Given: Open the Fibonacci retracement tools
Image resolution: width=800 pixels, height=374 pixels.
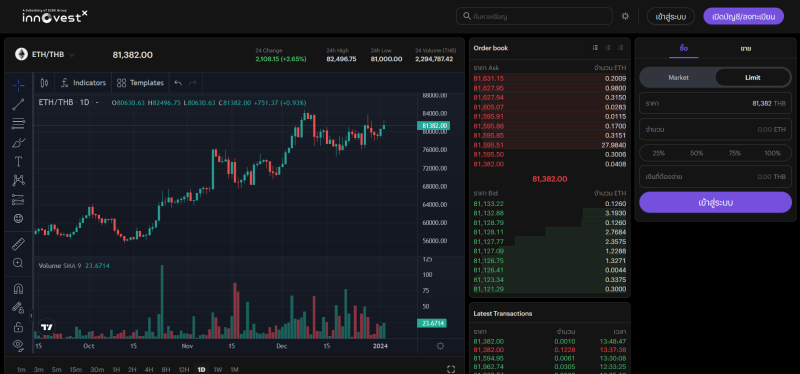Looking at the screenshot, I should [18, 123].
